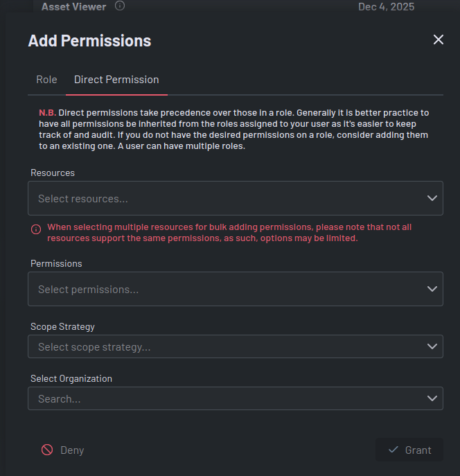460x476 pixels.
Task: Click the Select resources field
Action: [x=222, y=198]
